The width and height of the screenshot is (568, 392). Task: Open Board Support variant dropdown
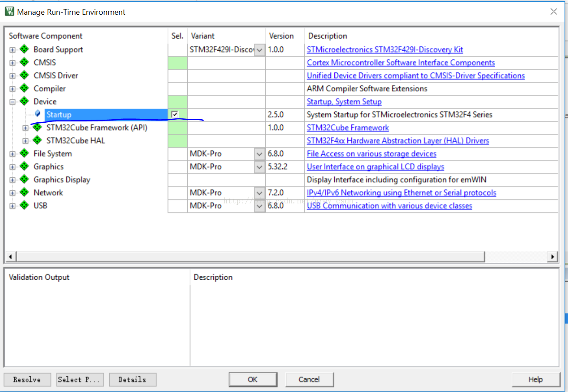[x=259, y=50]
